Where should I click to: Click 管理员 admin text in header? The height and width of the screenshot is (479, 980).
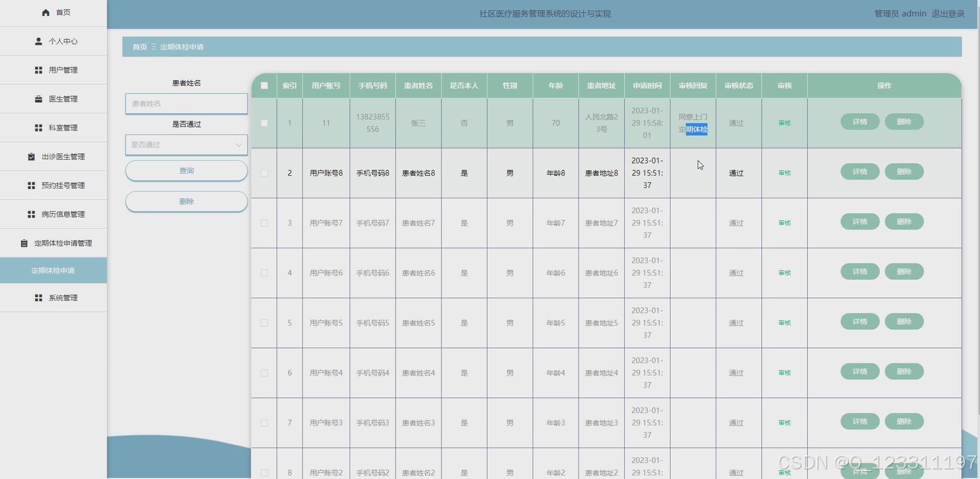[x=900, y=14]
